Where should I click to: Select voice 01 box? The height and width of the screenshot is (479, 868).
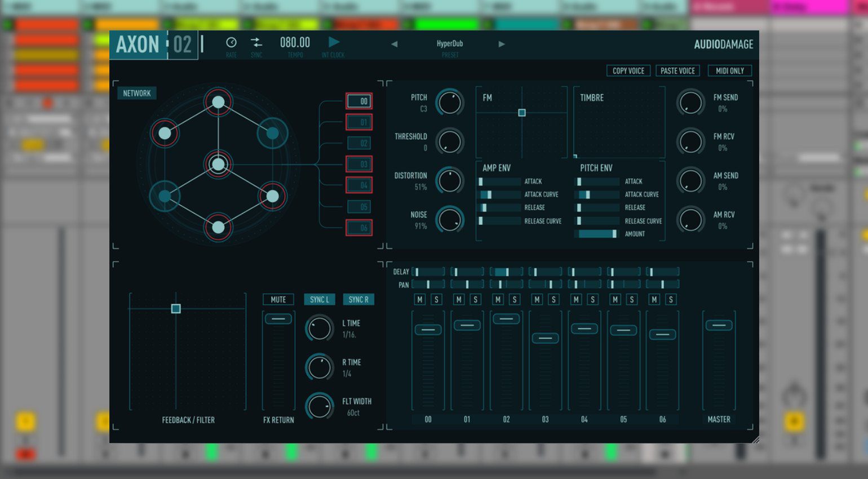click(359, 122)
